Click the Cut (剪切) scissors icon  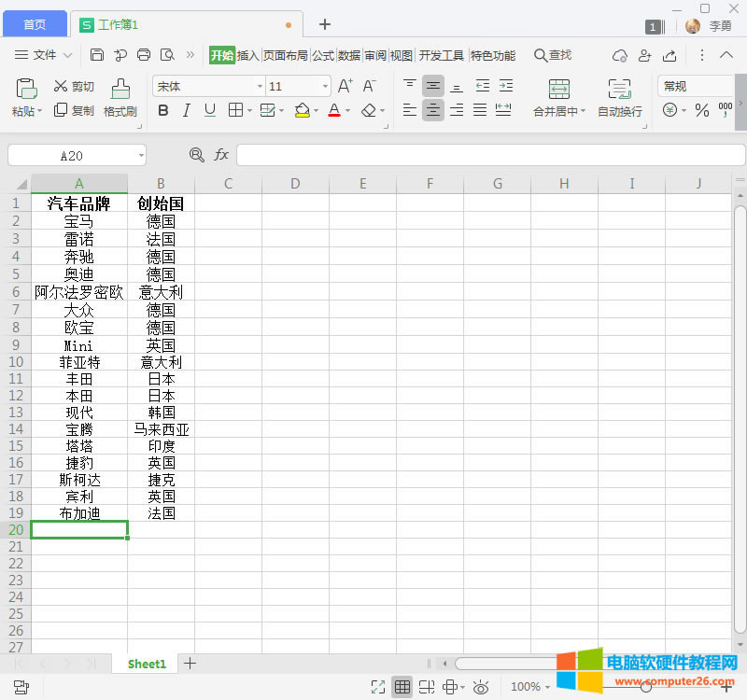pyautogui.click(x=61, y=86)
